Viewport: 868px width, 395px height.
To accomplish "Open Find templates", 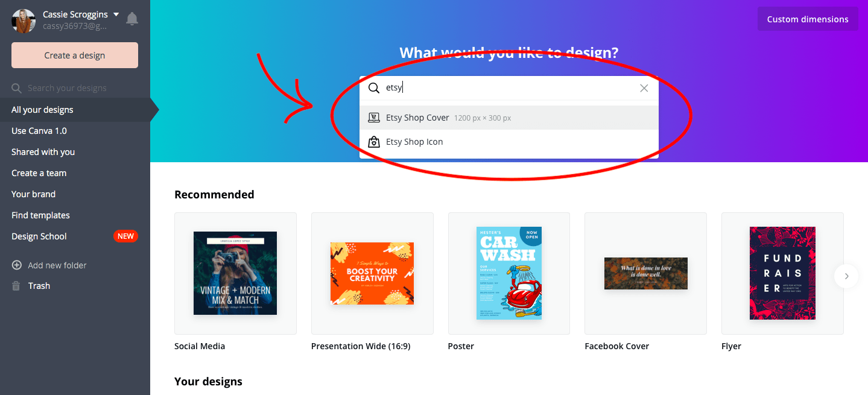I will click(x=40, y=215).
